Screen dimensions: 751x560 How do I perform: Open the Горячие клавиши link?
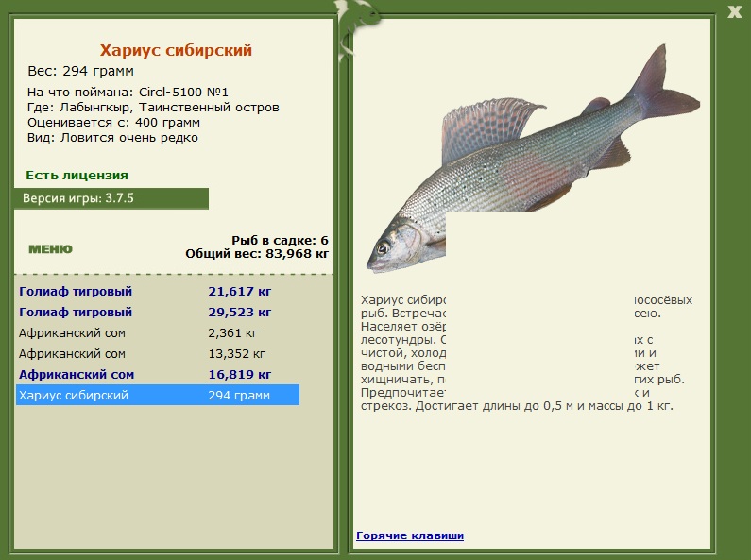tap(409, 535)
